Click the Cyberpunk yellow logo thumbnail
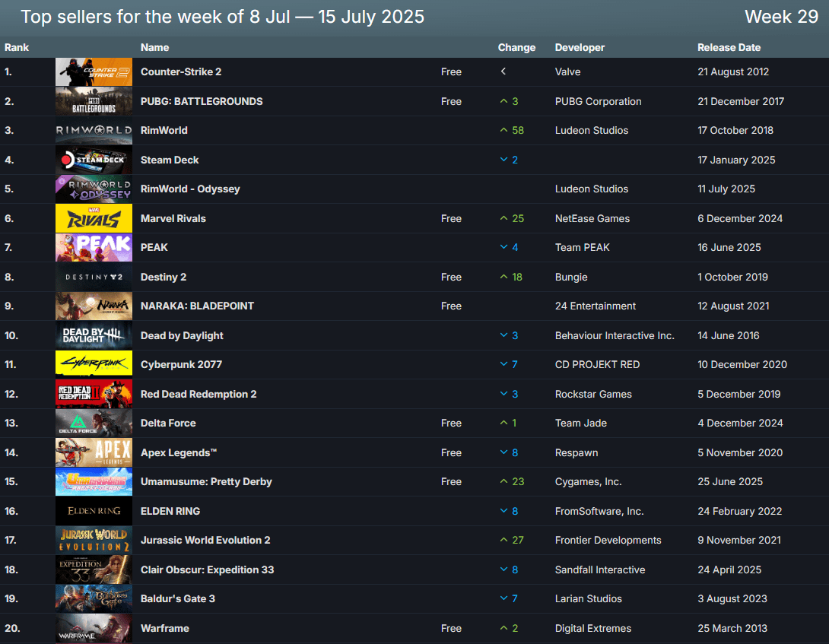This screenshot has width=829, height=644. (94, 365)
